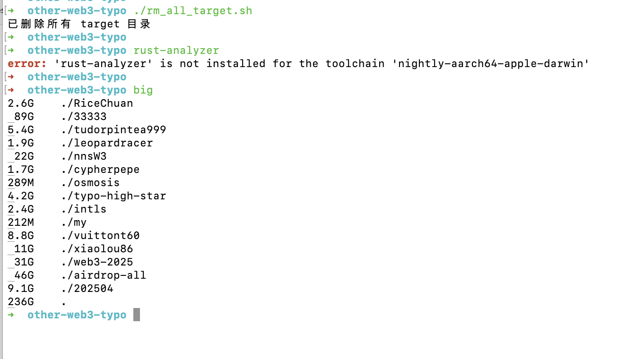This screenshot has height=359, width=644.
Task: Click the red prompt arrow before 'big'
Action: (x=11, y=90)
